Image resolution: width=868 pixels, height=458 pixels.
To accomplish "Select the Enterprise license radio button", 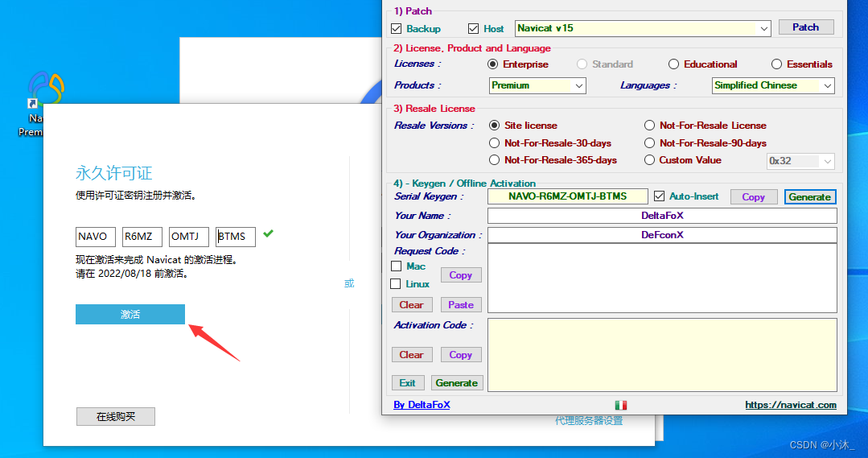I will pyautogui.click(x=492, y=64).
